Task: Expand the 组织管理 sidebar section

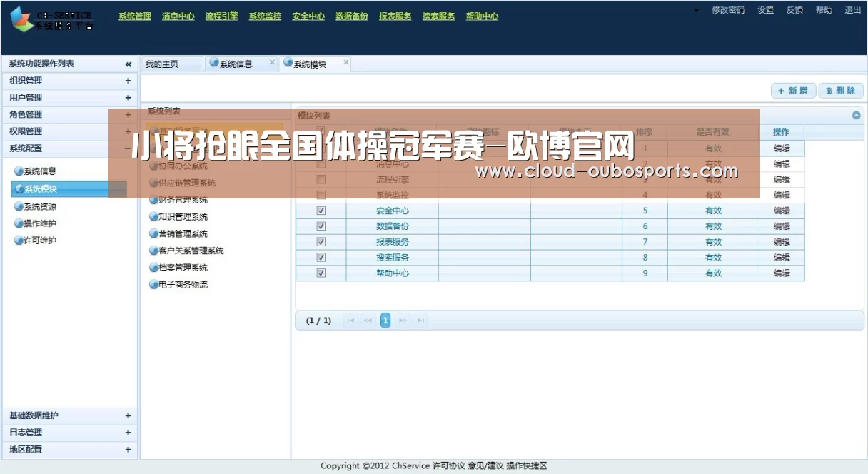Action: pyautogui.click(x=69, y=81)
